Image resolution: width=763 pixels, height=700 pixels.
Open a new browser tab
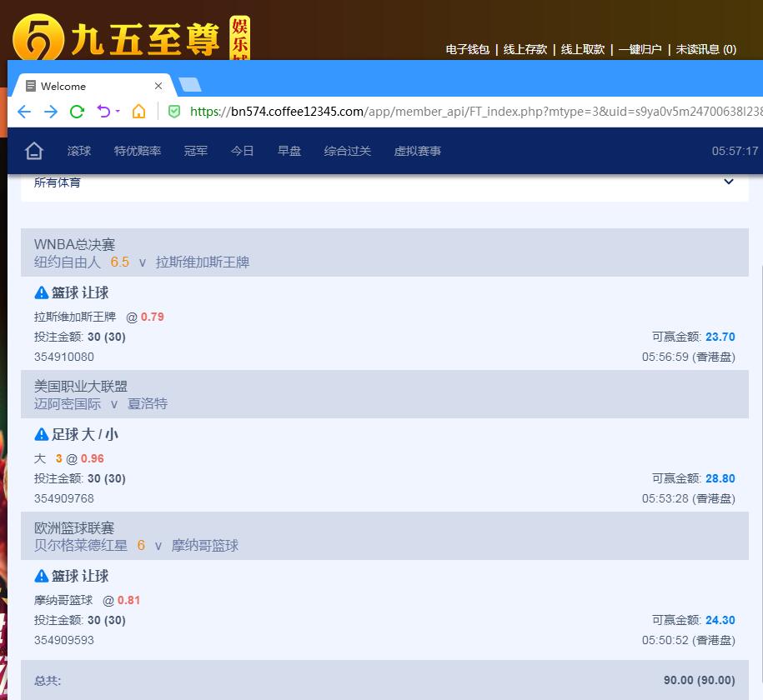coord(190,85)
